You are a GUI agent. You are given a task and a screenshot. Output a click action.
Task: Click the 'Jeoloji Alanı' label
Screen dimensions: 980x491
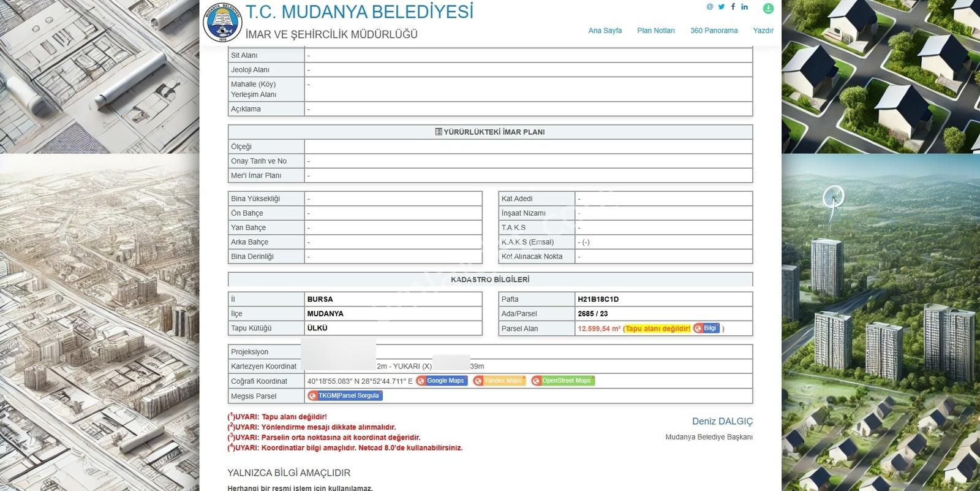pos(250,70)
